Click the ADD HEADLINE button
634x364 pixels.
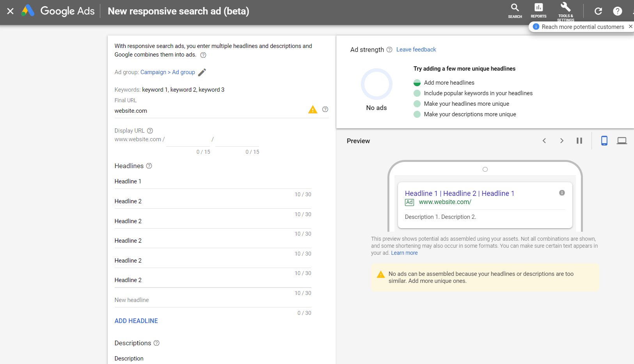[x=136, y=321]
